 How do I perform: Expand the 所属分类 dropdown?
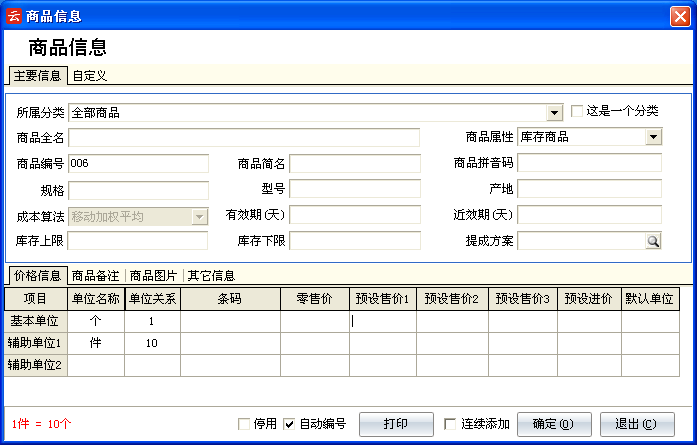tap(554, 112)
